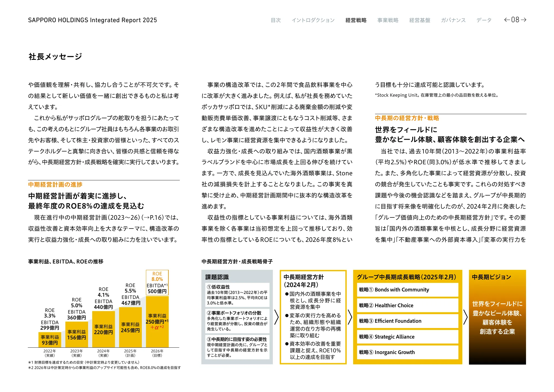Open the ガバナンス navigation tab
This screenshot has height=392, width=554.
tap(453, 20)
